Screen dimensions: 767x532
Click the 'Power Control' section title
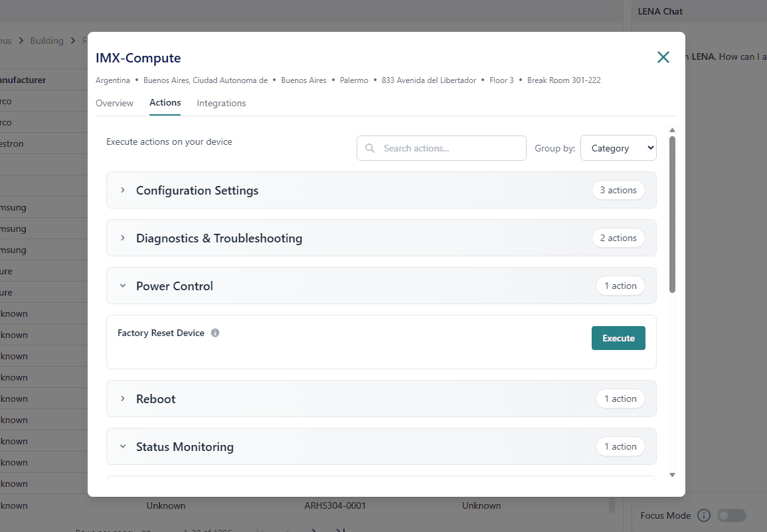coord(174,286)
